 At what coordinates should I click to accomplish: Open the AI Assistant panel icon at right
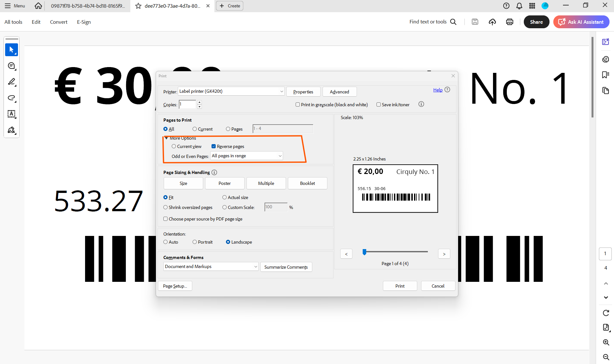(x=606, y=42)
